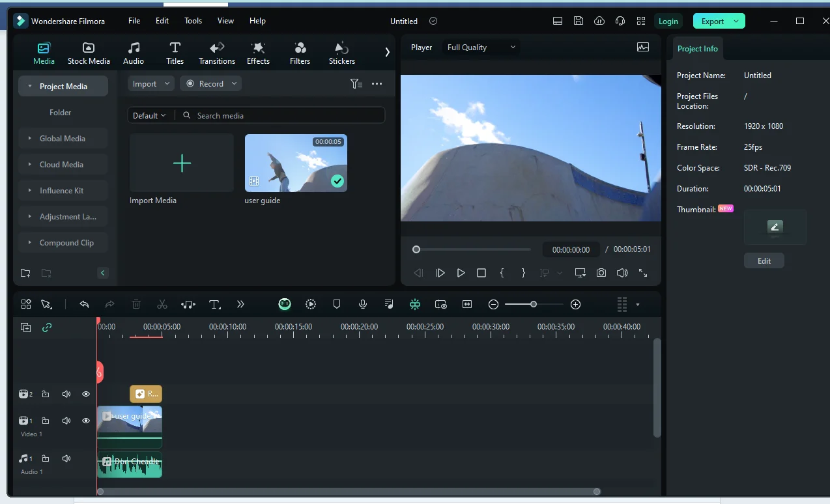The image size is (830, 504).
Task: Click the Edit thumbnail button
Action: coord(764,260)
